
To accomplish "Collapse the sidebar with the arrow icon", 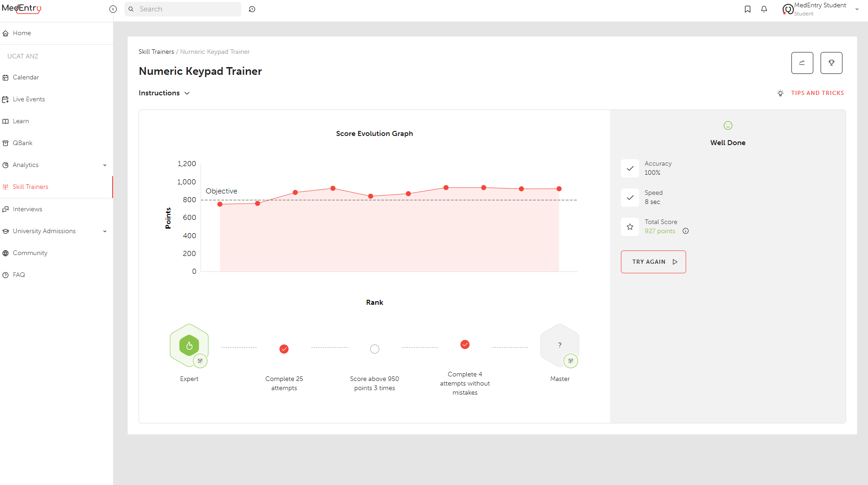I will 113,9.
